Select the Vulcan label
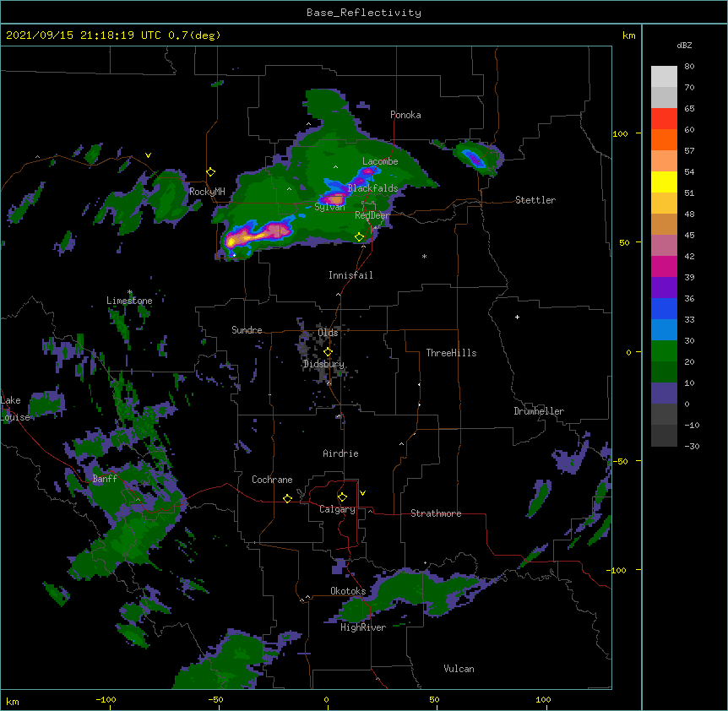Screen dimensions: 728x711 459,669
